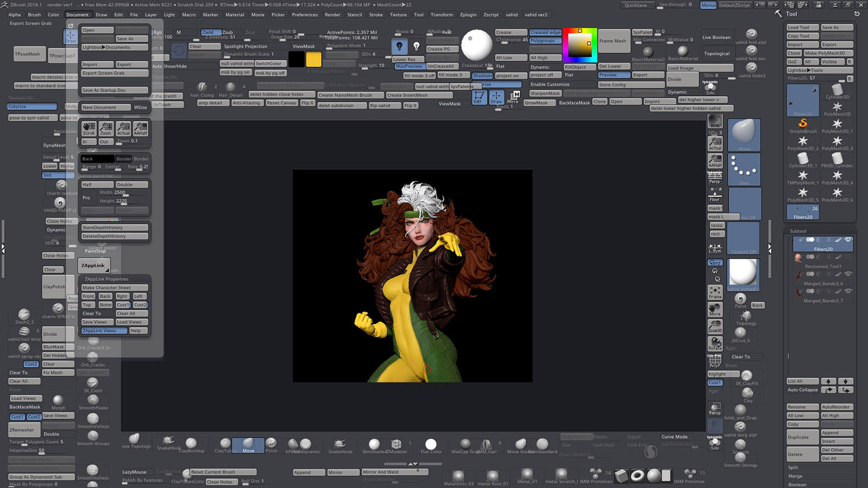Click the BPR render icon
This screenshot has height=488, width=868.
(x=715, y=121)
